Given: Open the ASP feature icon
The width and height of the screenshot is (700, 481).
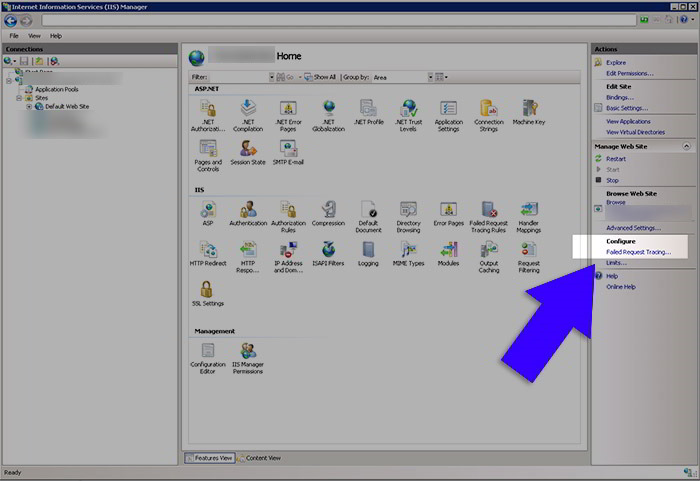Looking at the screenshot, I should 208,213.
